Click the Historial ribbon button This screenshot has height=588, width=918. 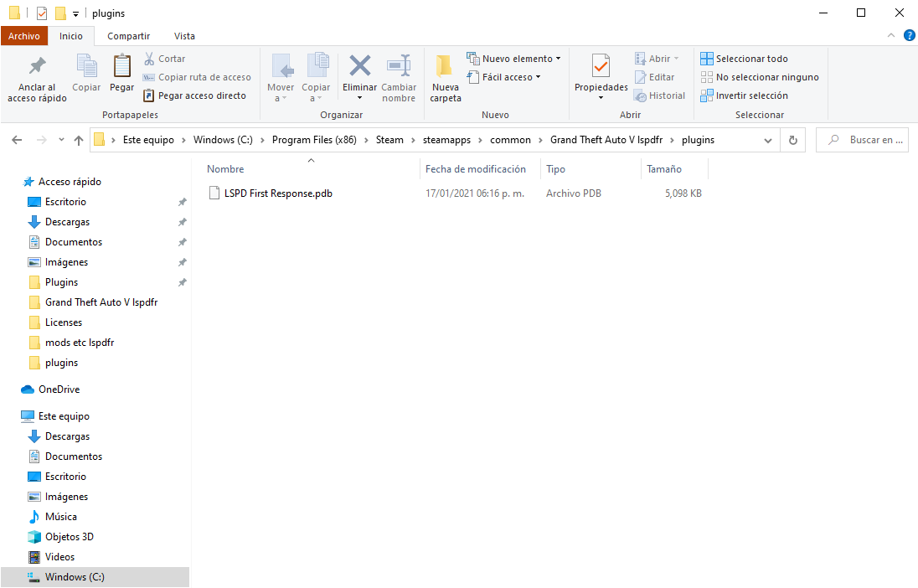(659, 95)
